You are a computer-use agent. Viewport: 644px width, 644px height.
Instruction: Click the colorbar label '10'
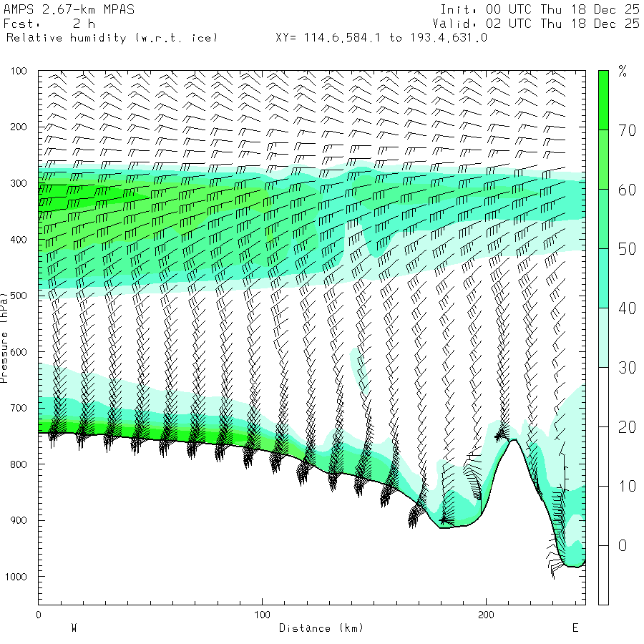627,487
